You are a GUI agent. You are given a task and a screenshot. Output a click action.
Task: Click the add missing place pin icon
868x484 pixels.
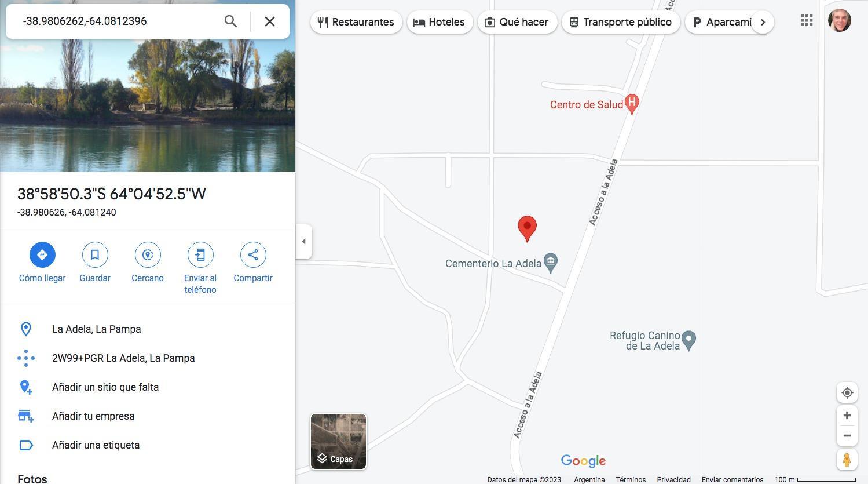click(x=26, y=387)
